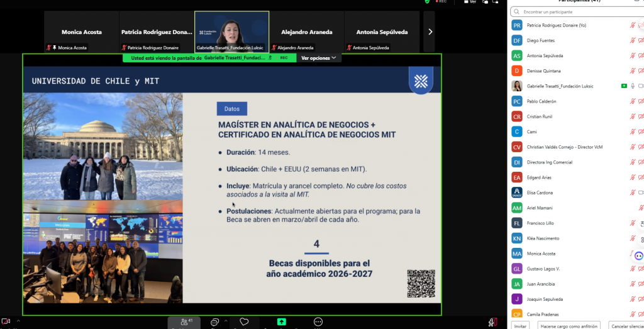Open the Ver view menu
The image size is (644, 329).
[470, 2]
